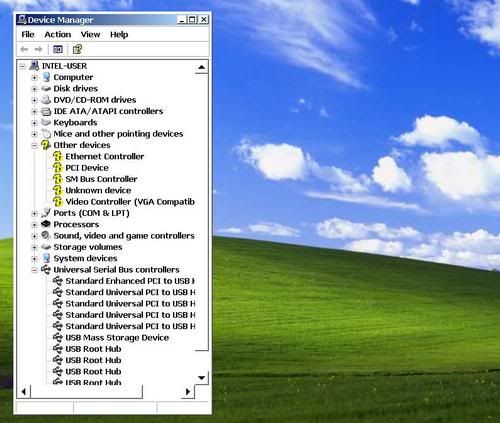Select the Ethernet Controller entry
Image resolution: width=500 pixels, height=423 pixels.
click(x=105, y=156)
